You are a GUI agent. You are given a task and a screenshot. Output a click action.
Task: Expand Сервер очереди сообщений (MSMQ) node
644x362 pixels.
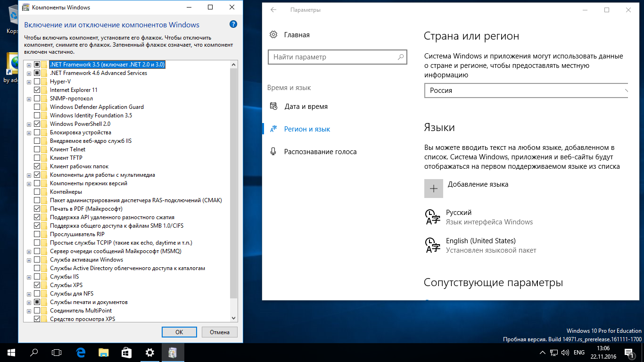29,251
